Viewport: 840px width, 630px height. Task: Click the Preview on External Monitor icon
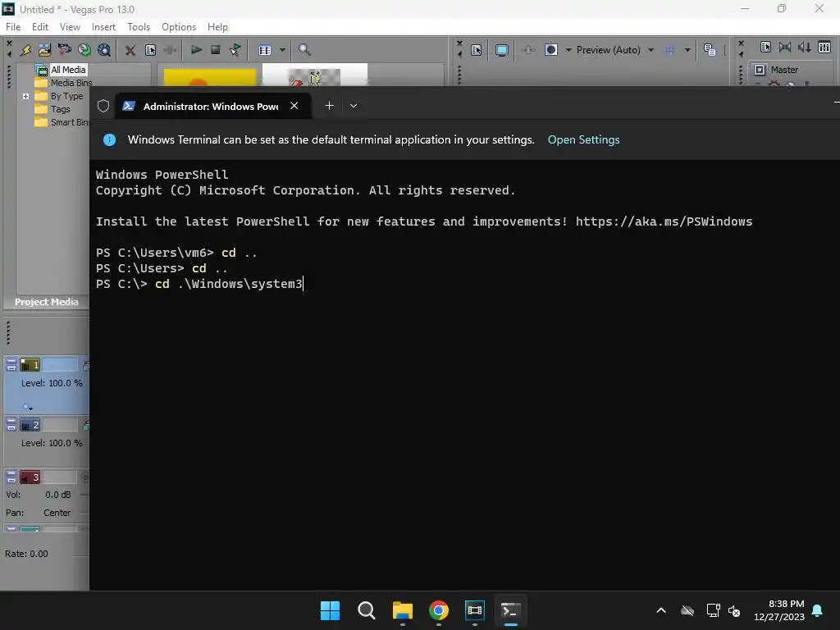501,50
